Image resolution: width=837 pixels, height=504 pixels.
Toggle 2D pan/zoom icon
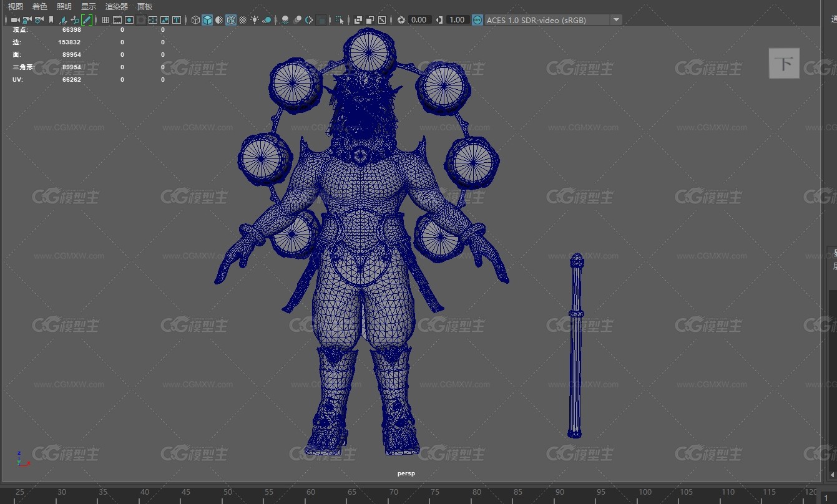tap(75, 20)
